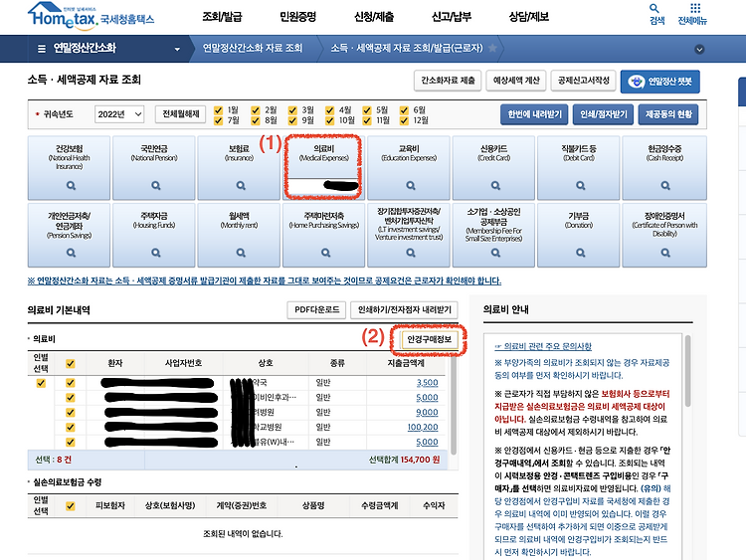746x560 pixels.
Task: Click the 100,200 amount link
Action: point(423,428)
